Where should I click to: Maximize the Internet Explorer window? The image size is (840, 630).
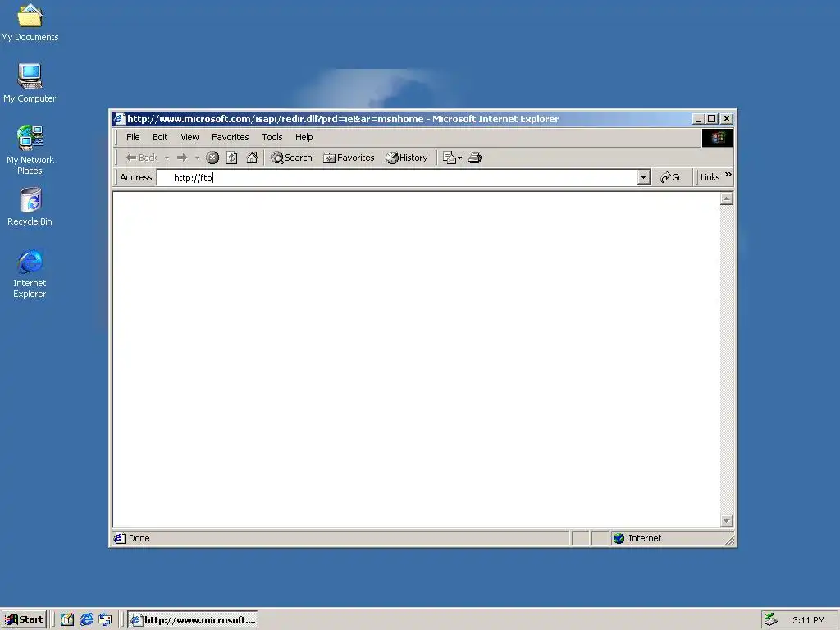click(x=711, y=119)
